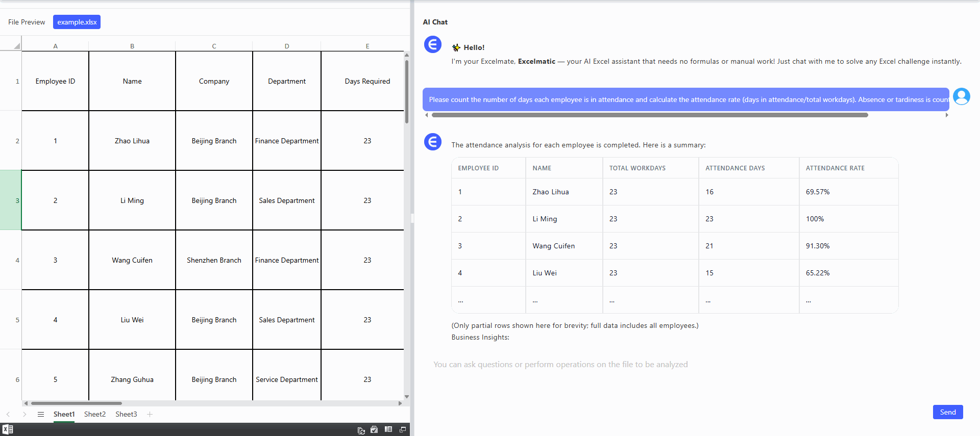Click the spreadsheet's horizontal scrollbar thumb

[x=77, y=403]
